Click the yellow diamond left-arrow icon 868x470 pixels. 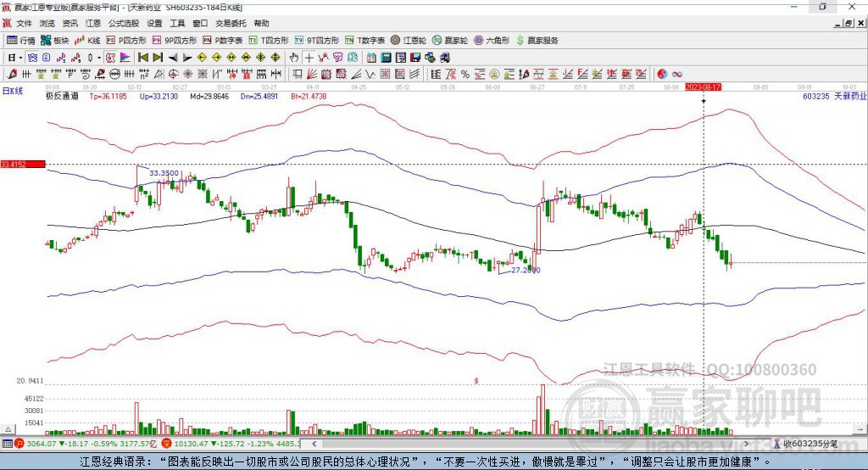[x=202, y=58]
